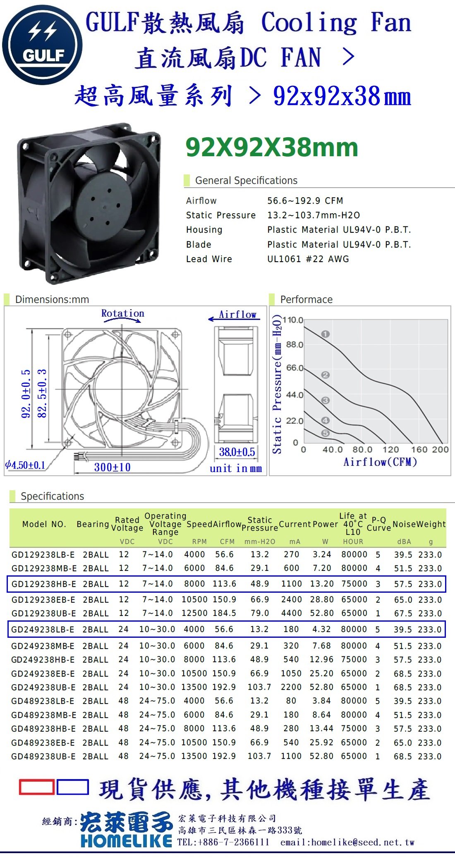Click the Model NO. column header

pyautogui.click(x=44, y=524)
